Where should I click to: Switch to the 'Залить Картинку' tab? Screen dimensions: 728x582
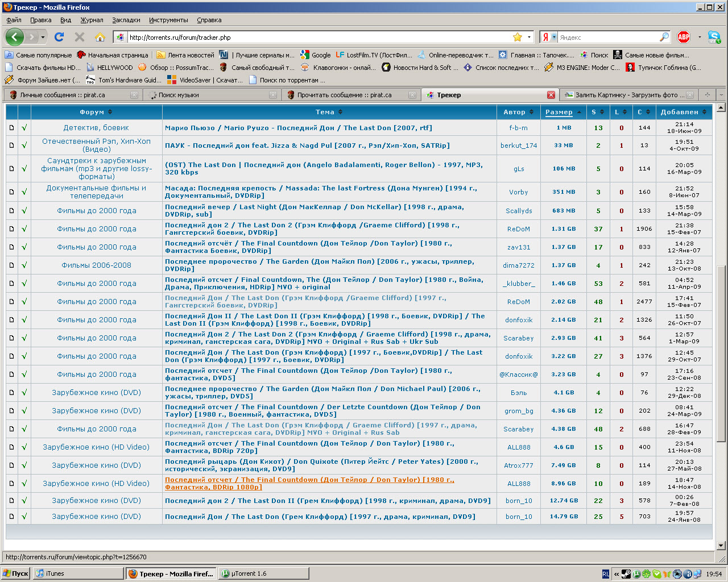tap(629, 95)
